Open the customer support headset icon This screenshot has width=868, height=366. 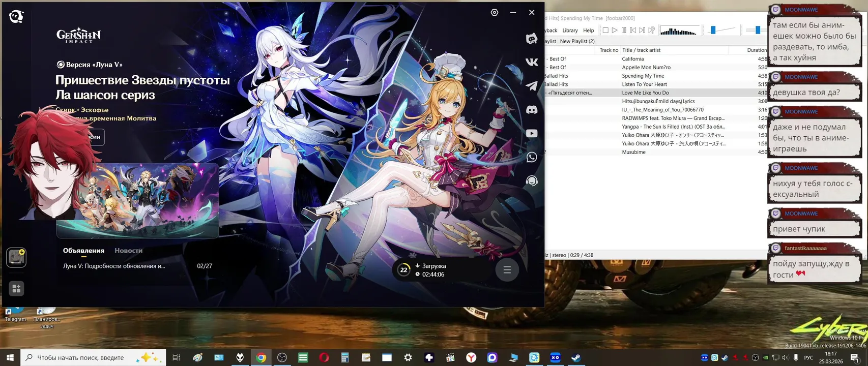click(x=532, y=181)
